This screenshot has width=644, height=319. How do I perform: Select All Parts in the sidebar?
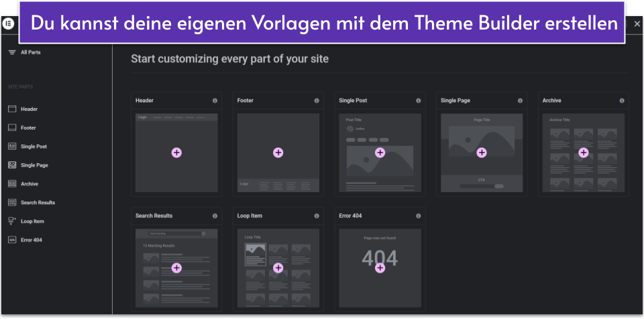[x=30, y=52]
